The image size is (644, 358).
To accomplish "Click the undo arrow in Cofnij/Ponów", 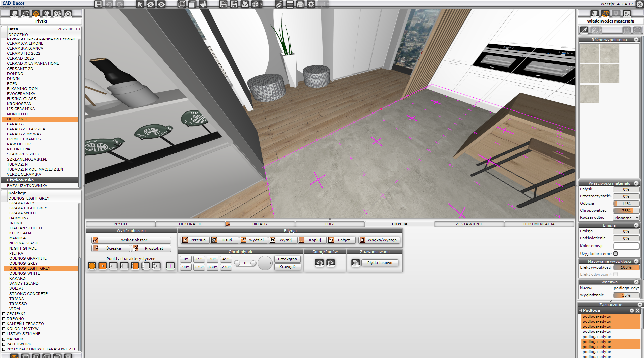I will 319,263.
